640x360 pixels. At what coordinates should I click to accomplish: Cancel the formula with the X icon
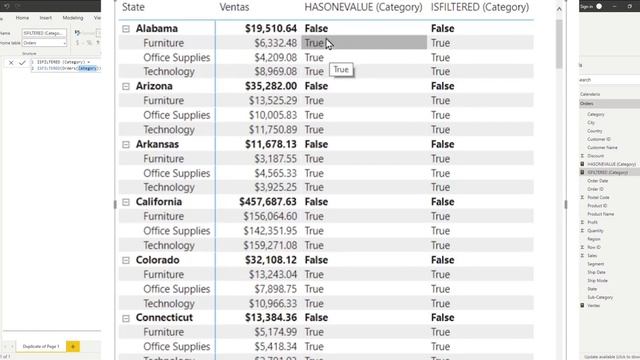[x=11, y=63]
